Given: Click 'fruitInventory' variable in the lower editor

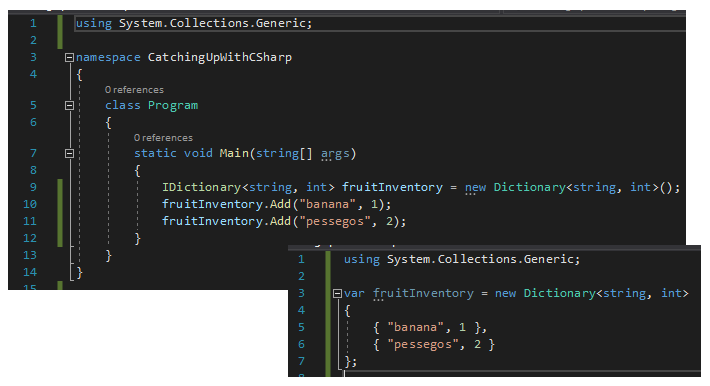Looking at the screenshot, I should click(x=423, y=294).
